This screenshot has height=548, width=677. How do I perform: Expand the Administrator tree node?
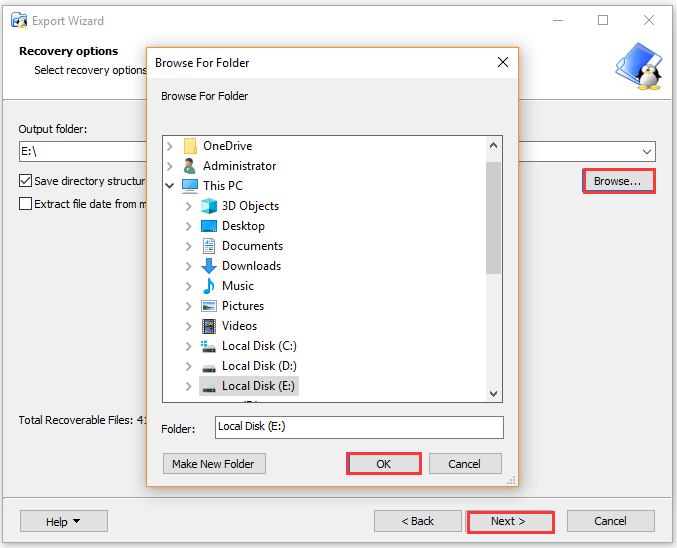tap(170, 166)
